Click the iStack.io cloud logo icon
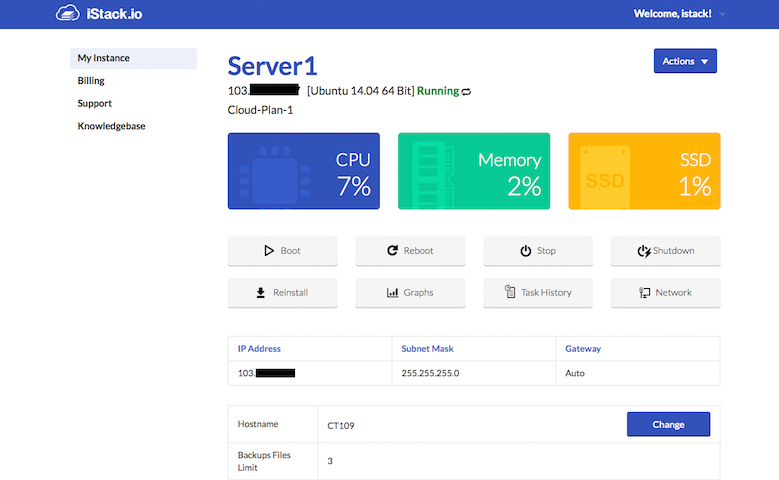The image size is (779, 480). [x=67, y=13]
